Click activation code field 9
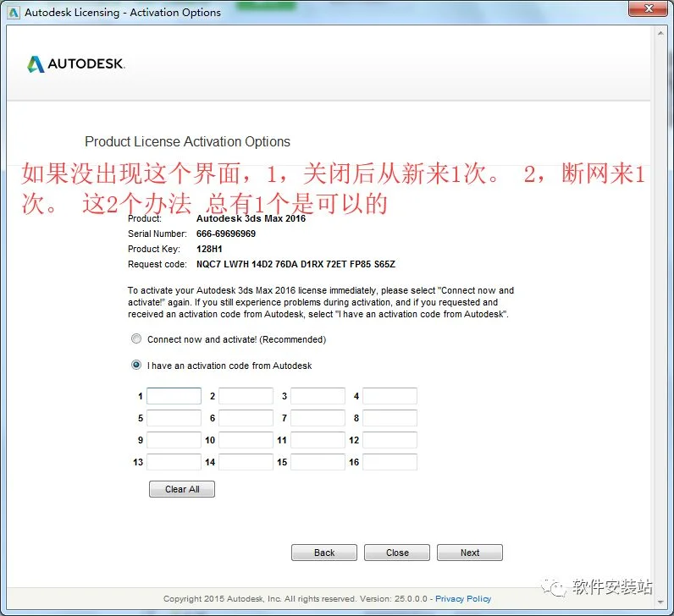The height and width of the screenshot is (616, 674). (x=174, y=440)
